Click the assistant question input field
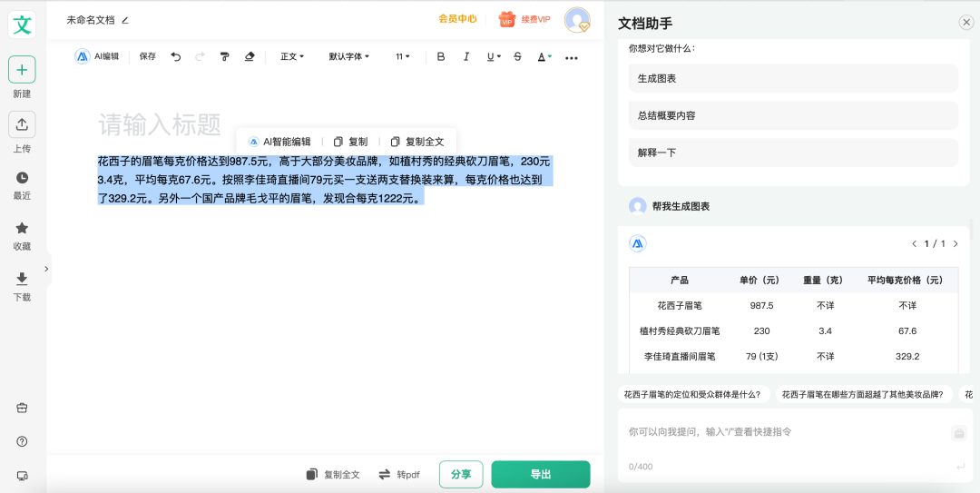This screenshot has width=980, height=493. point(780,432)
